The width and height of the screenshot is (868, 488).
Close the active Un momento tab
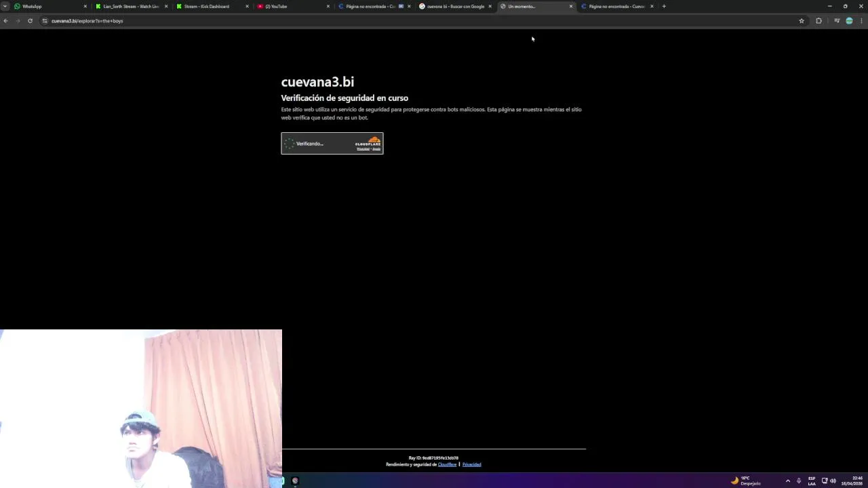pyautogui.click(x=571, y=6)
